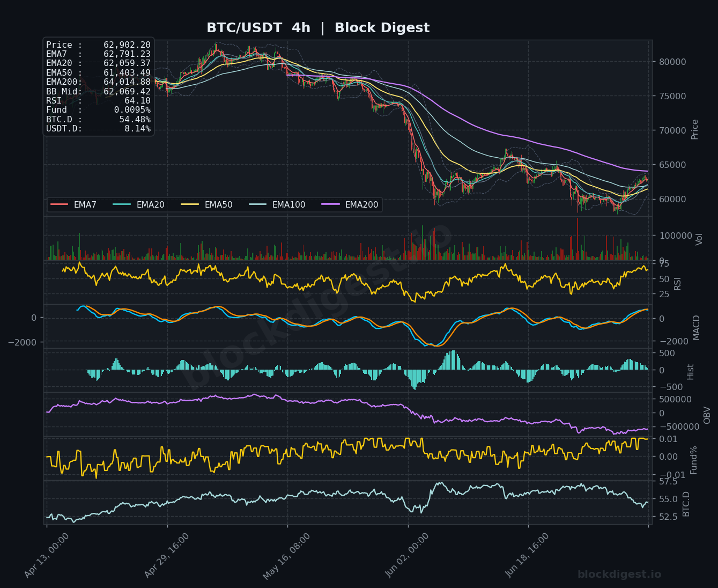The height and width of the screenshot is (588, 718).
Task: Select the RSI 64.10 info row
Action: pyautogui.click(x=98, y=101)
